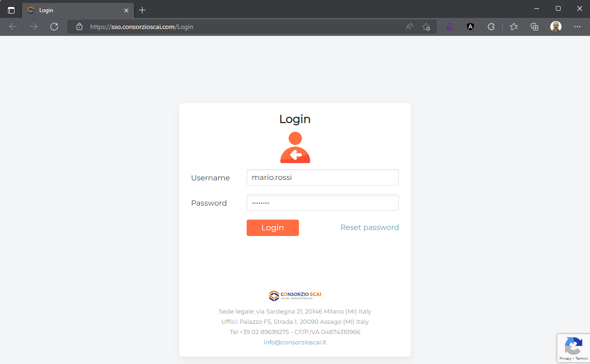The width and height of the screenshot is (590, 364).
Task: Click the orange Login button
Action: point(272,228)
